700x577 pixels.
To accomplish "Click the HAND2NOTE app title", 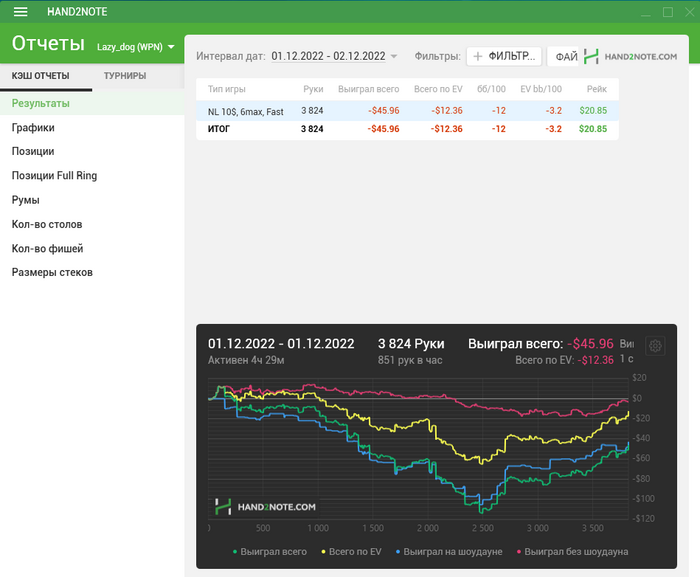I will [x=77, y=12].
